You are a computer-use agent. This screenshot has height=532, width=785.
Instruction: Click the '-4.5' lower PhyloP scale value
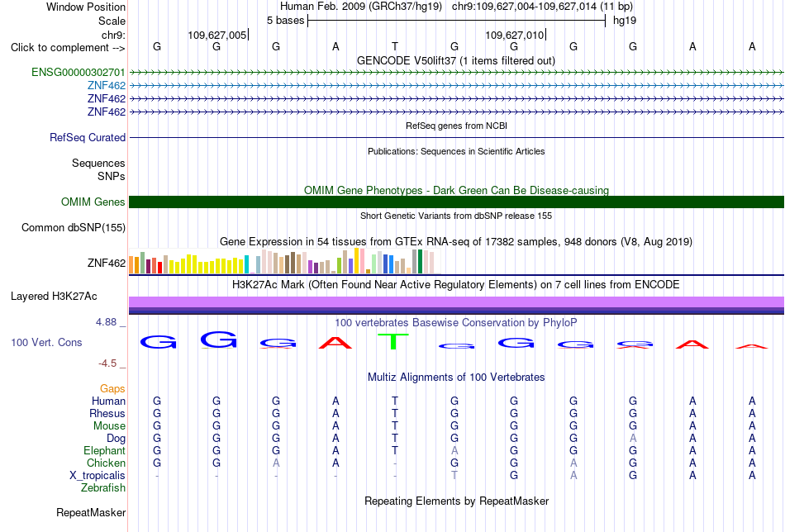(107, 363)
